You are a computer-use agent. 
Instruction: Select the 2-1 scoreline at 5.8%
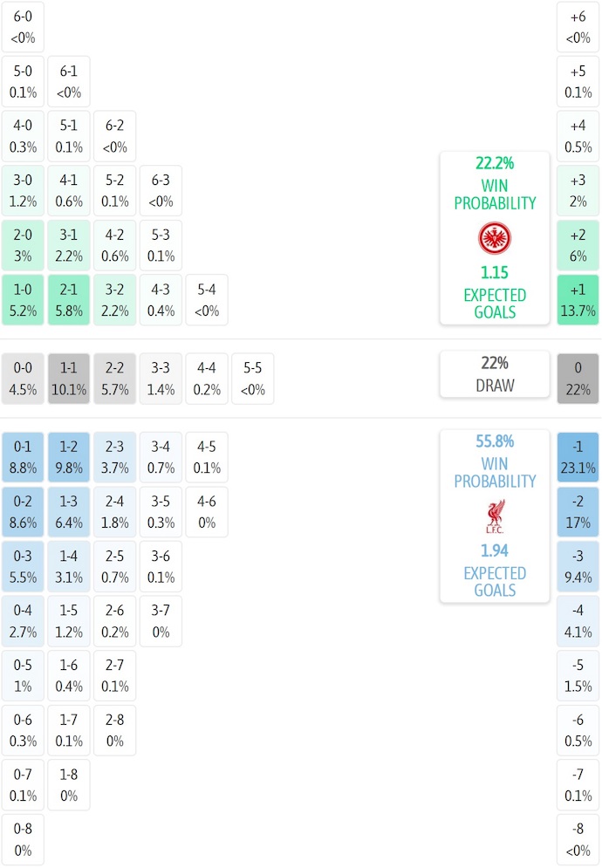[x=69, y=300]
